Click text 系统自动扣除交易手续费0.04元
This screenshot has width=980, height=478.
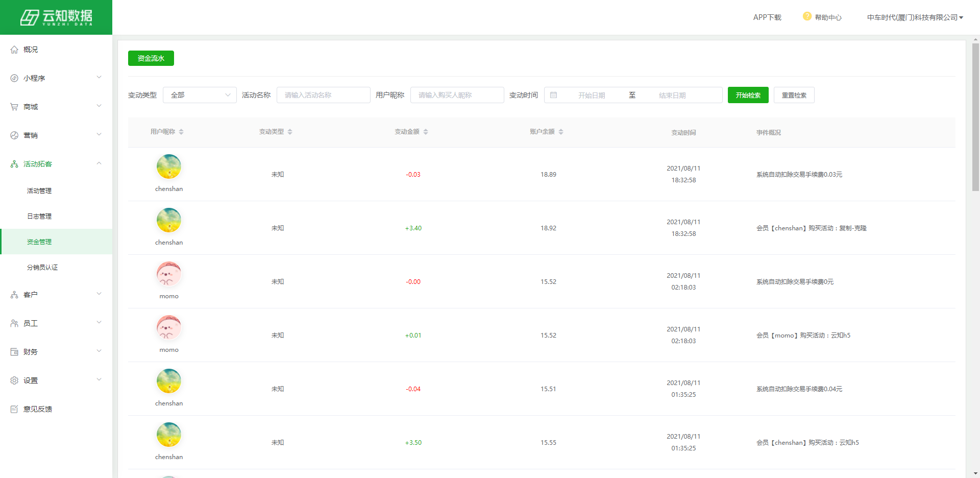click(x=799, y=389)
